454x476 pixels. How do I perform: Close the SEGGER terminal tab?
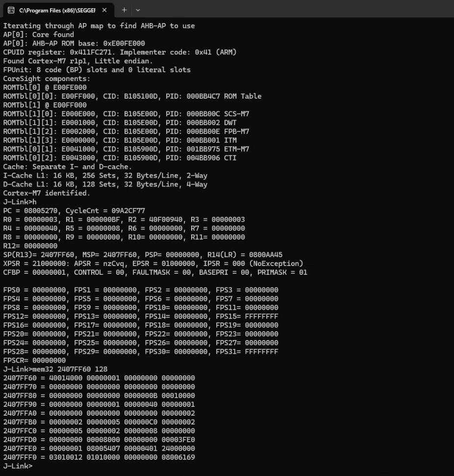click(104, 10)
